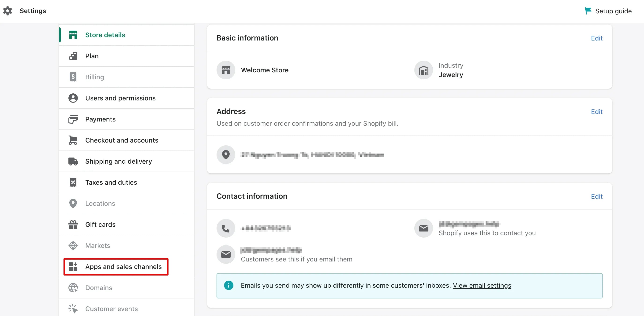Click the Checkout cart icon
The image size is (644, 316).
[x=73, y=140]
